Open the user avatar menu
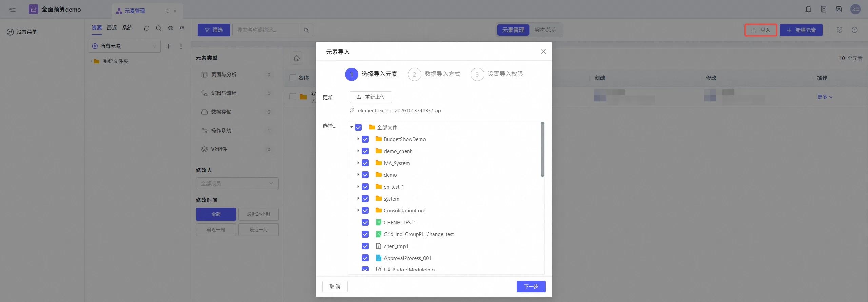This screenshot has height=302, width=868. coord(855,9)
